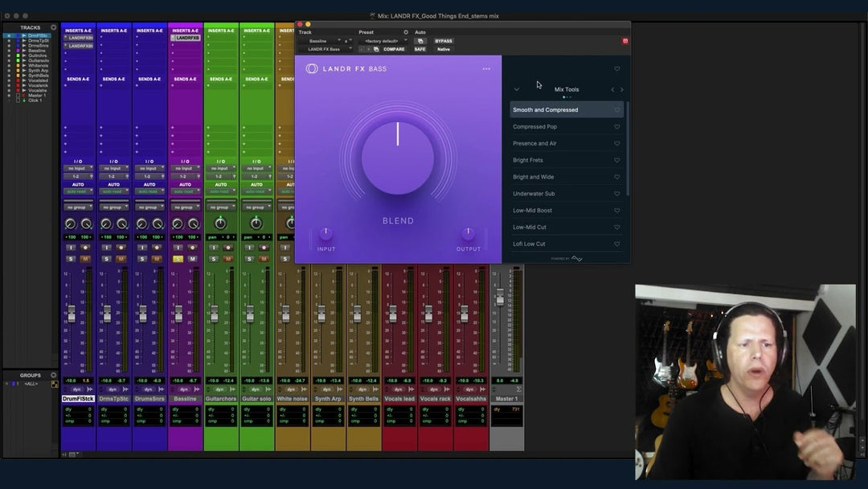Viewport: 868px width, 489px height.
Task: Favorite the Lofi Low Cut preset with its heart icon
Action: click(616, 244)
